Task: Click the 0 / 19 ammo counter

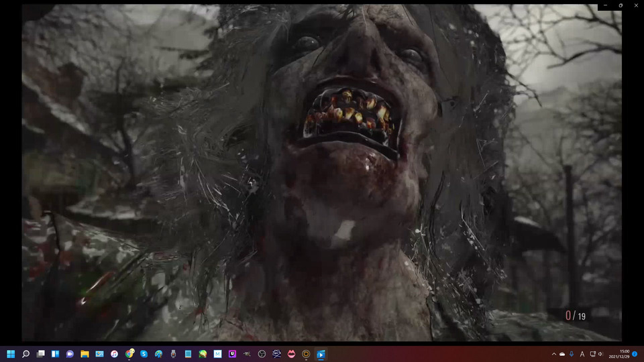Action: (x=576, y=316)
